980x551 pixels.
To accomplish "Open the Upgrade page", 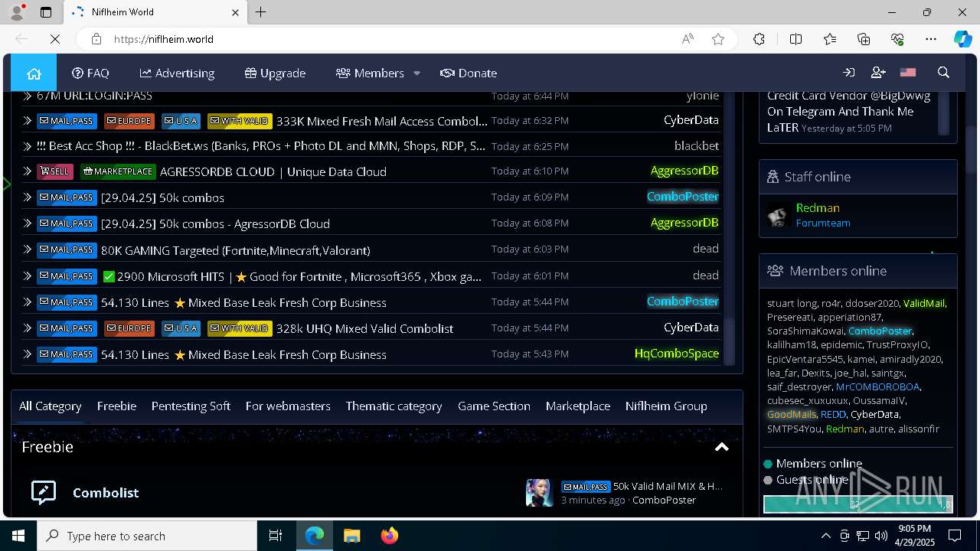I will point(275,73).
